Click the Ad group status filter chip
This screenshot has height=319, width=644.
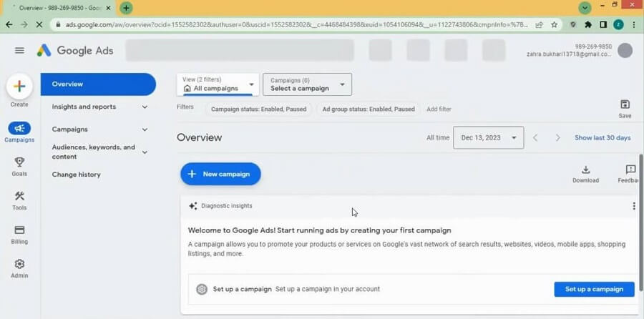pyautogui.click(x=369, y=109)
